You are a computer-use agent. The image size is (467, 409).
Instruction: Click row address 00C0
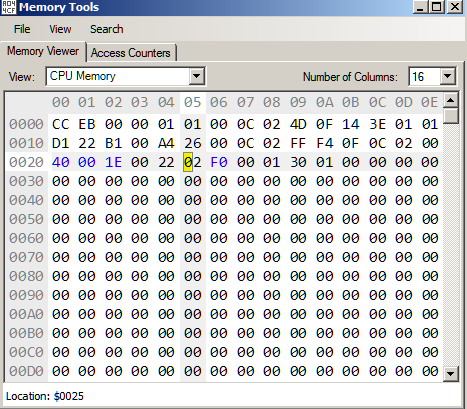click(26, 352)
